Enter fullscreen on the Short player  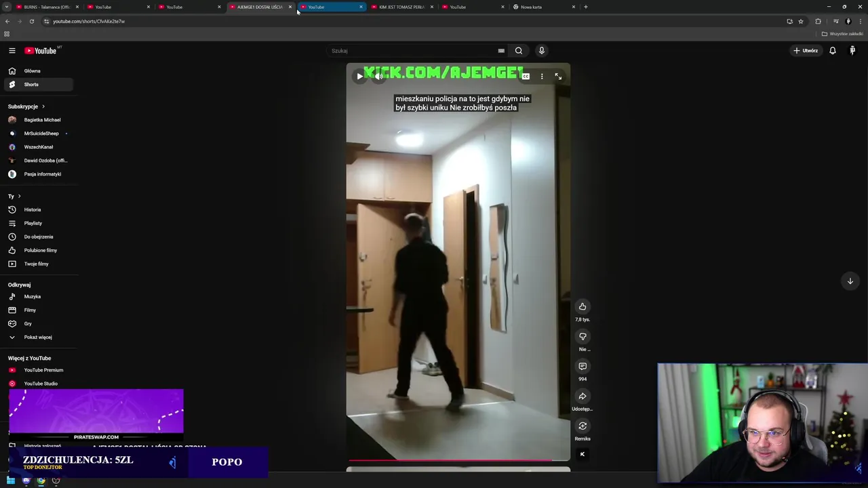(558, 77)
